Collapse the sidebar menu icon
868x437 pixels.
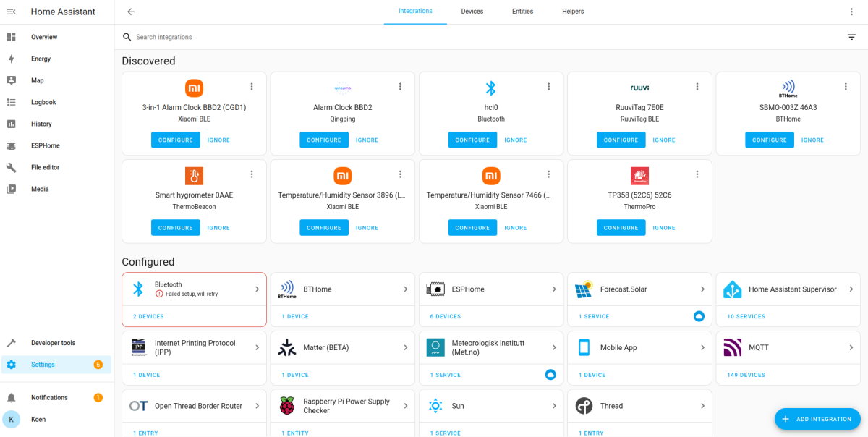[11, 12]
